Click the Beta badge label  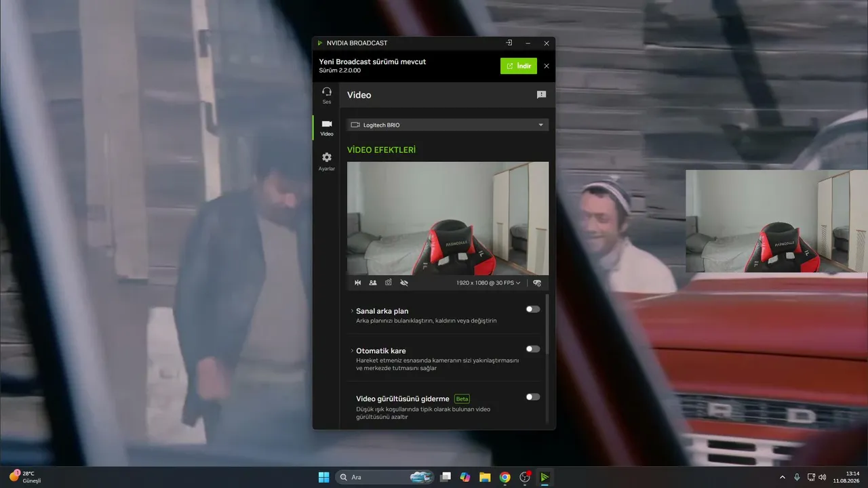coord(462,399)
